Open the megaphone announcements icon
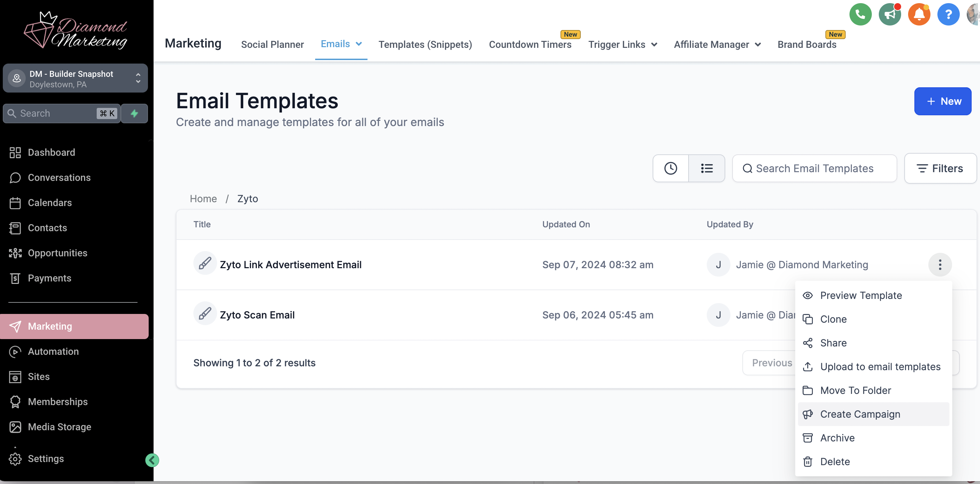This screenshot has width=980, height=484. [890, 14]
